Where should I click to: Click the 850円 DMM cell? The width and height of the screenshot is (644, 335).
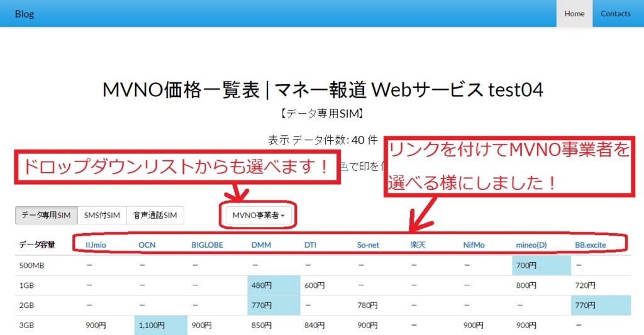[x=262, y=325]
